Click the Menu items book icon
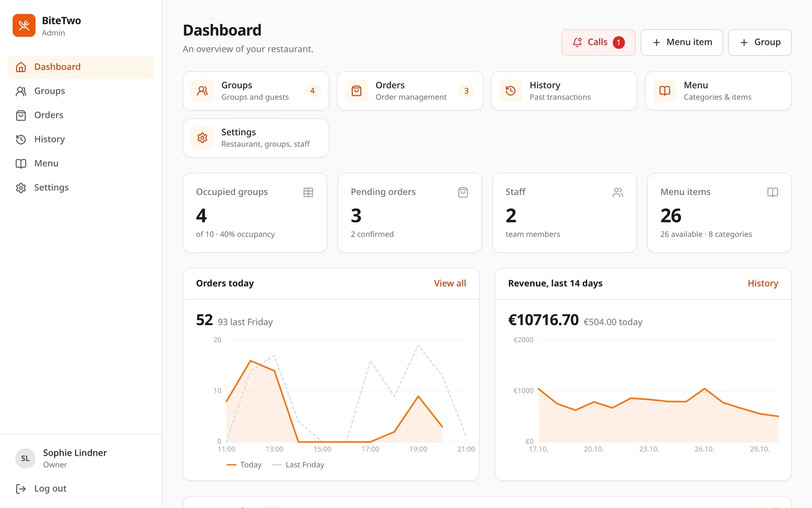The width and height of the screenshot is (812, 508). tap(772, 193)
